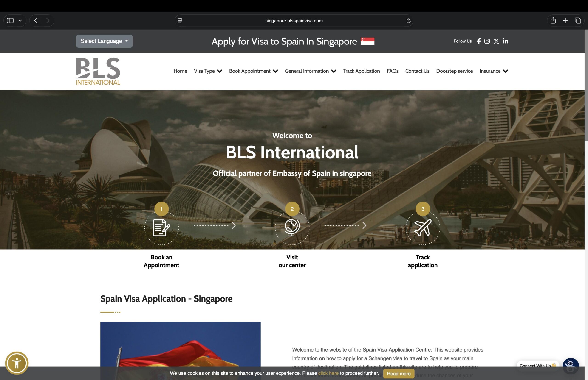Select the document icon for Book an Appointment

click(161, 227)
